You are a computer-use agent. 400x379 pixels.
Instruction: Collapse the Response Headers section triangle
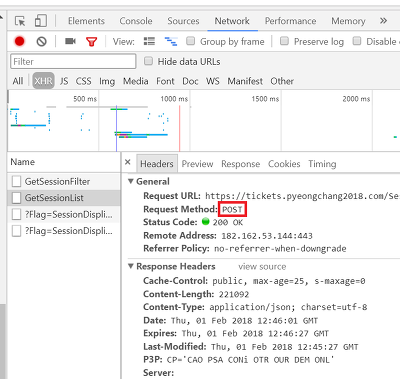131,266
